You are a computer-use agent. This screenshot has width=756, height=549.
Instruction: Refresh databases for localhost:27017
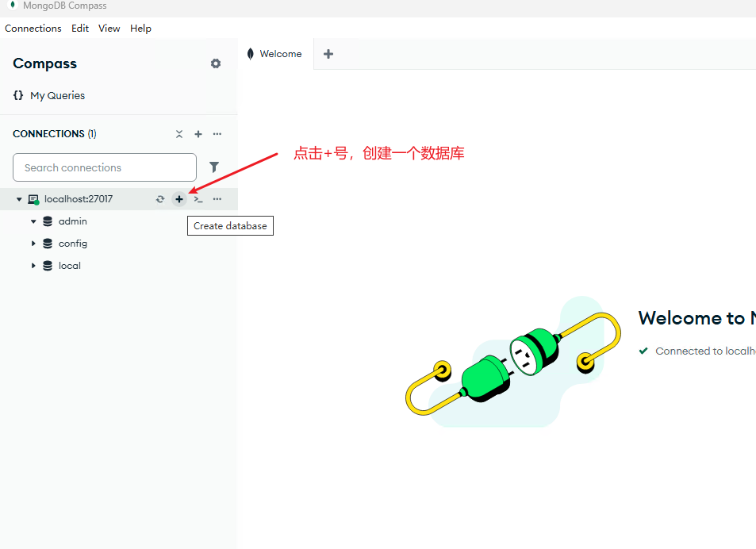[160, 199]
